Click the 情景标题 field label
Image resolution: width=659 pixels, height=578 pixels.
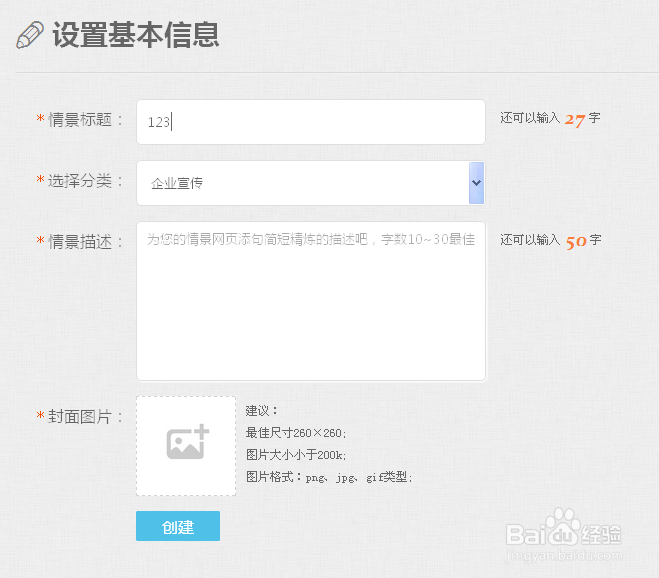(x=84, y=120)
